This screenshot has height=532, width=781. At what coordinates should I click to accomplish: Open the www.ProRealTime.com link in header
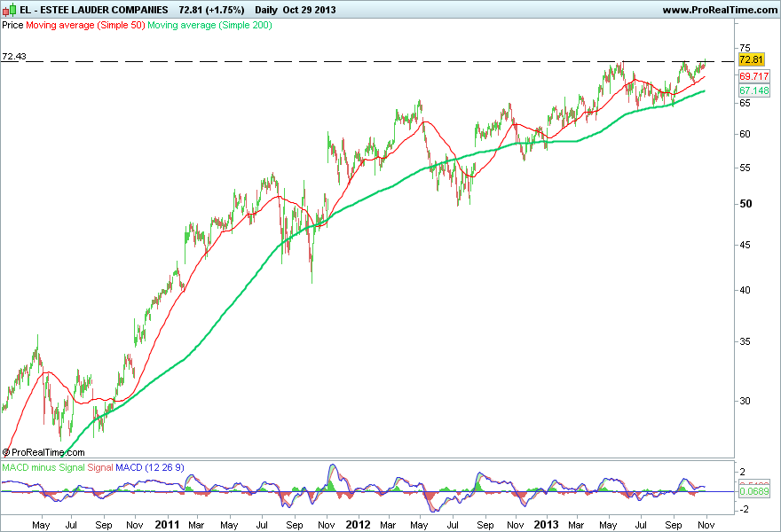(x=720, y=10)
